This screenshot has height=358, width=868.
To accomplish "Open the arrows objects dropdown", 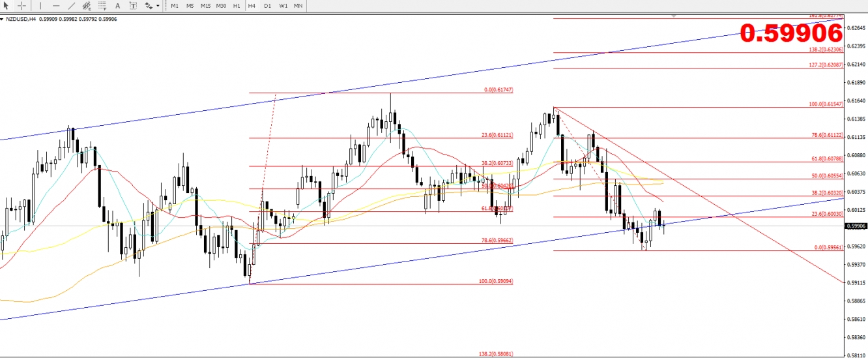I will pos(152,6).
